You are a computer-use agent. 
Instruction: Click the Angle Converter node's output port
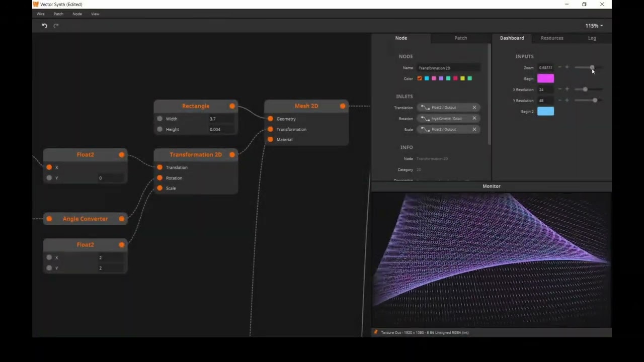121,219
